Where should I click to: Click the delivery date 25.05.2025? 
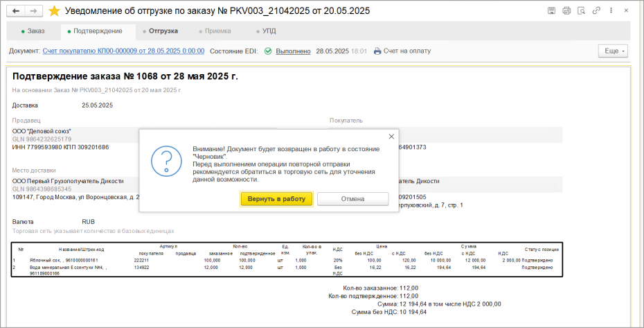coord(97,105)
